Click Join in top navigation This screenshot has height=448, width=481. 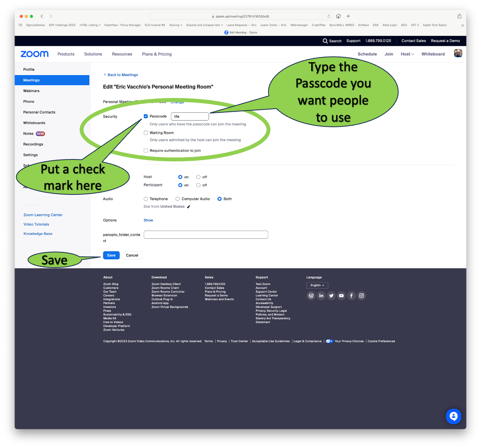click(x=389, y=54)
